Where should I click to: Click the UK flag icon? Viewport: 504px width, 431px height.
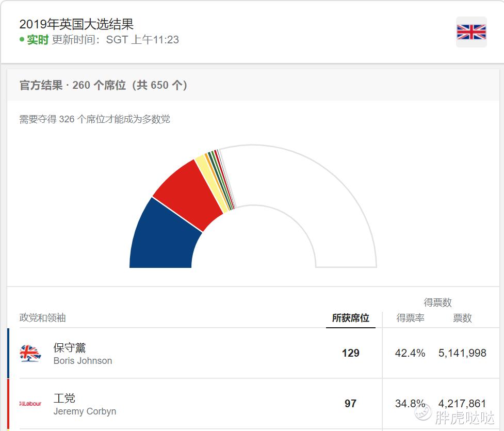tap(471, 32)
